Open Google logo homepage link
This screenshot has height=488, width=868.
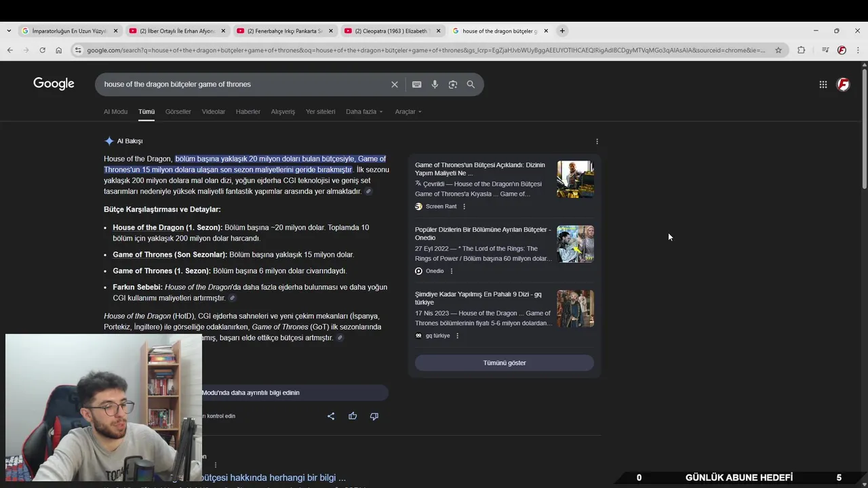point(54,83)
